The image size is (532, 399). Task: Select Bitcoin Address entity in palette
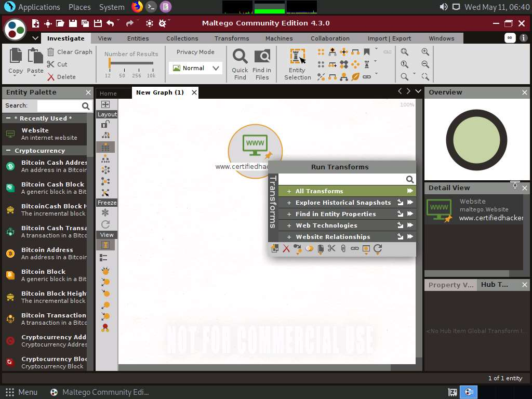[x=45, y=254]
